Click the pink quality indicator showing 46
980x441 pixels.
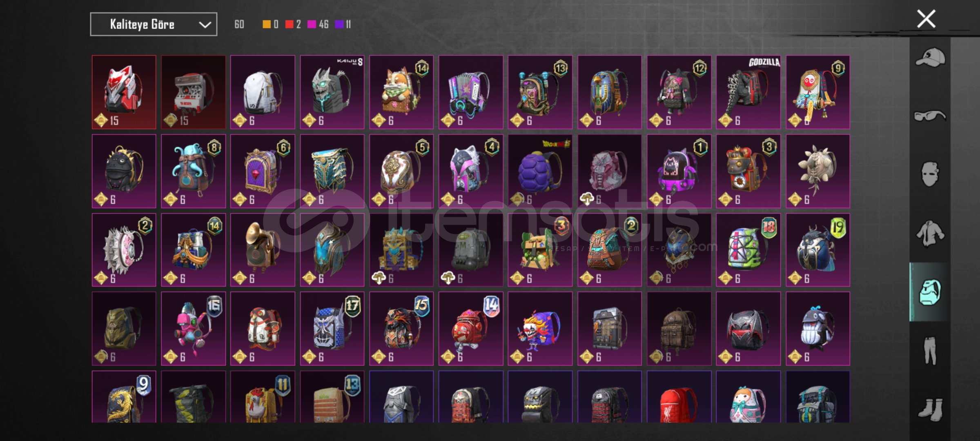318,24
